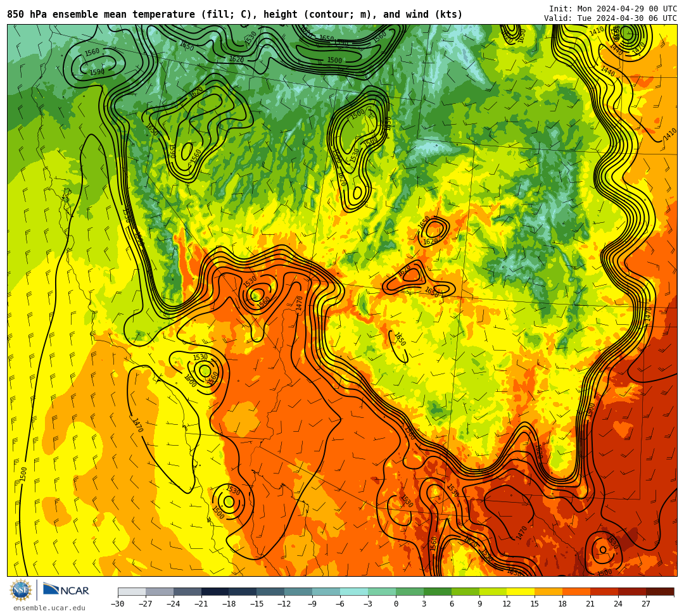Screen dimensions: 684x616
Task: Pick the red-orange swatch between 21 and 24
Action: [x=605, y=591]
